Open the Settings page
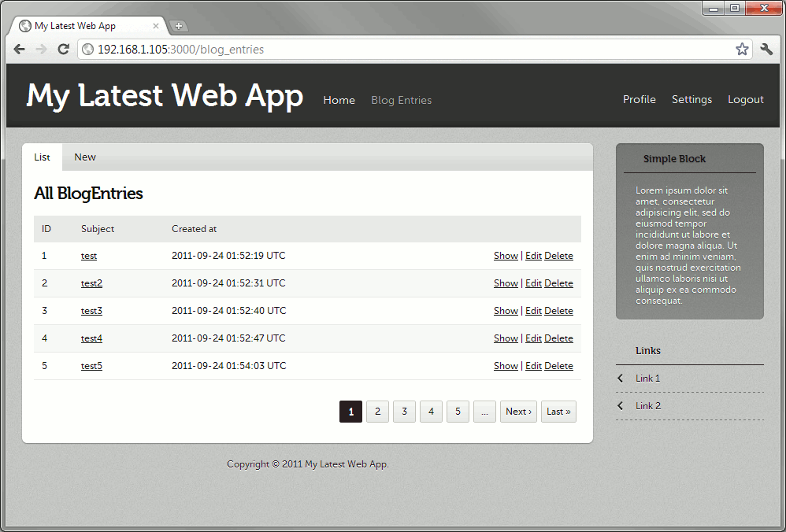The height and width of the screenshot is (532, 786). [691, 100]
